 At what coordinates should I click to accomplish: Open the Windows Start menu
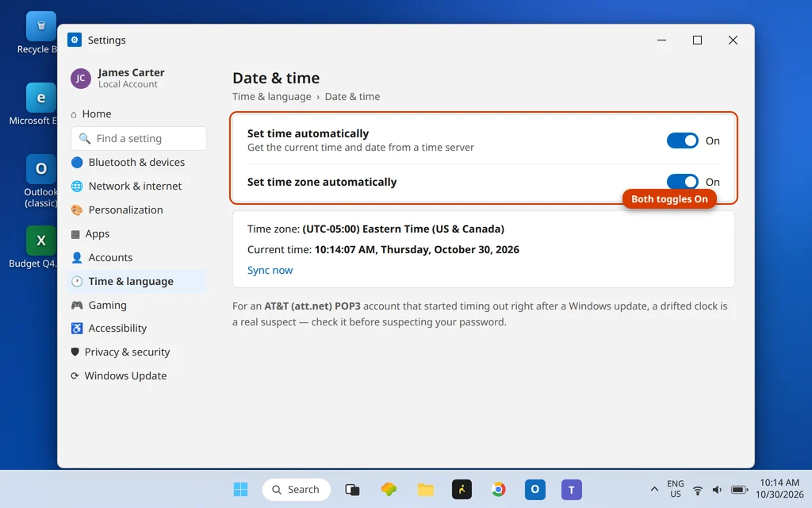click(x=240, y=489)
